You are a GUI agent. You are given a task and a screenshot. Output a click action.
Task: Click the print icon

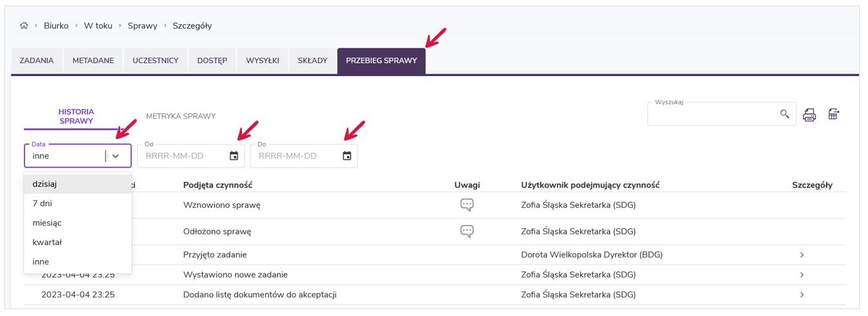click(x=809, y=115)
